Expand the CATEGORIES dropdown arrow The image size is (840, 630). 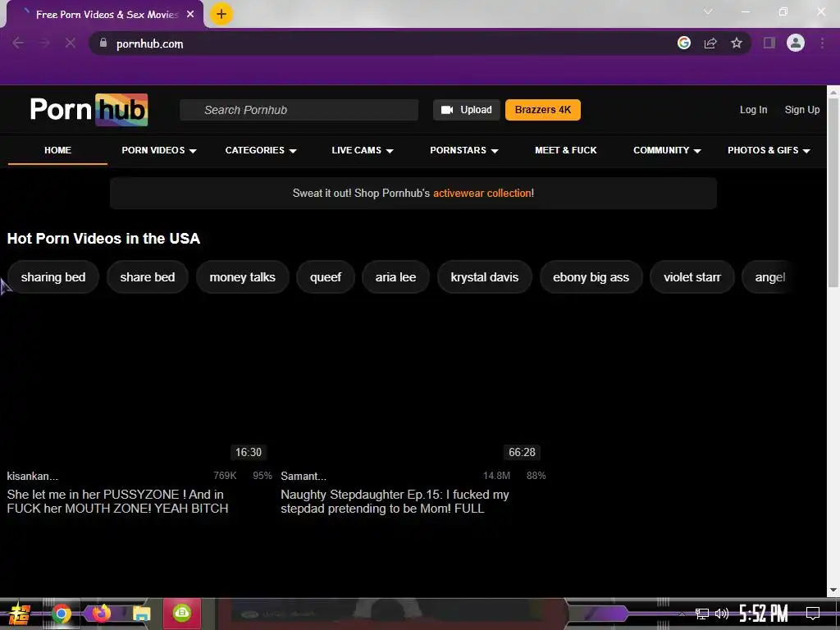pos(293,151)
